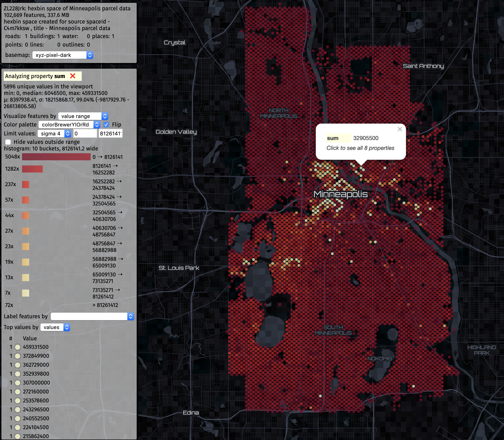Click the minimum limit value field
Screen dimensions: 504x440
click(85, 134)
